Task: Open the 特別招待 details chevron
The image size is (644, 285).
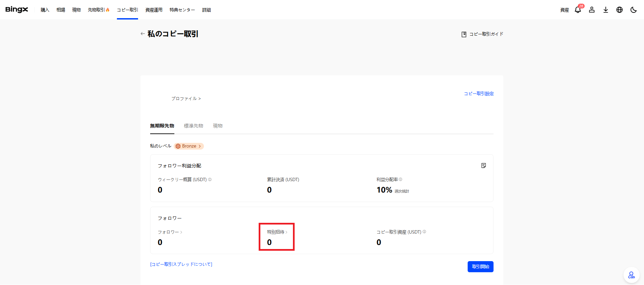Action: pyautogui.click(x=286, y=232)
